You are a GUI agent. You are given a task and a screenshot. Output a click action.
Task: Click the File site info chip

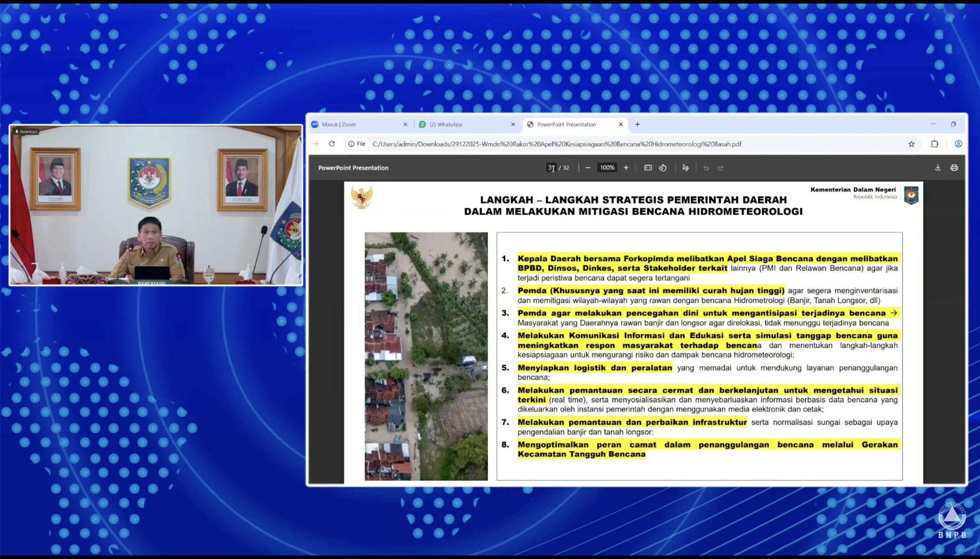click(357, 144)
